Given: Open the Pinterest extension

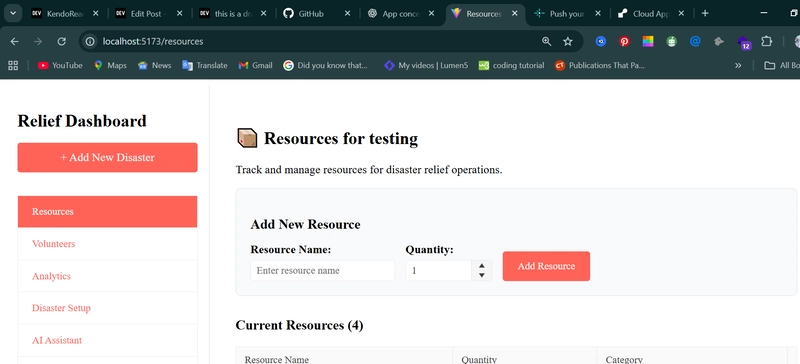Looking at the screenshot, I should [624, 41].
